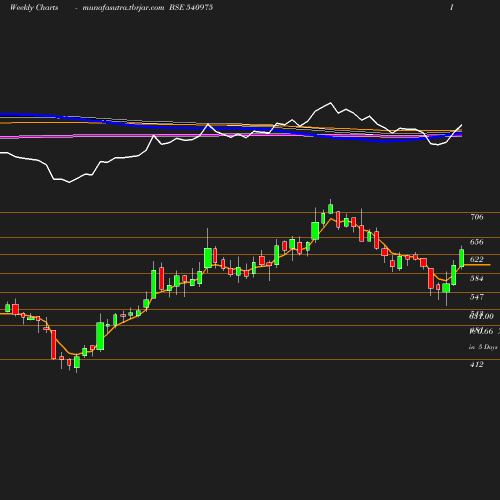The width and height of the screenshot is (500, 500).
Task: Click the 'in 5 Days' text
Action: pos(483,347)
